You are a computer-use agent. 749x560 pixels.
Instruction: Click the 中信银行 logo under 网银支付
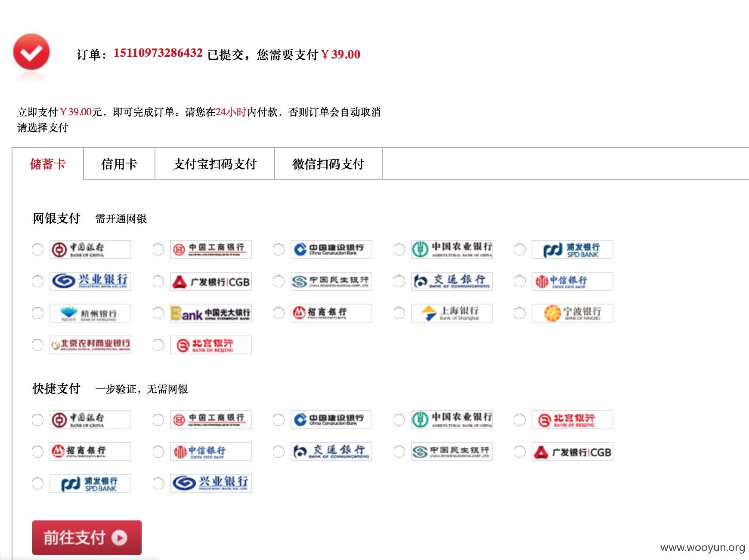573,281
